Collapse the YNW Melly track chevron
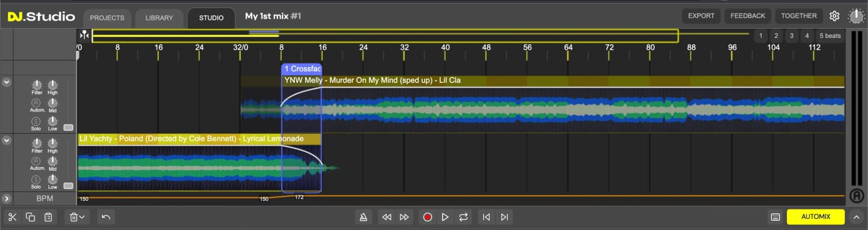Image resolution: width=868 pixels, height=230 pixels. 6,82
